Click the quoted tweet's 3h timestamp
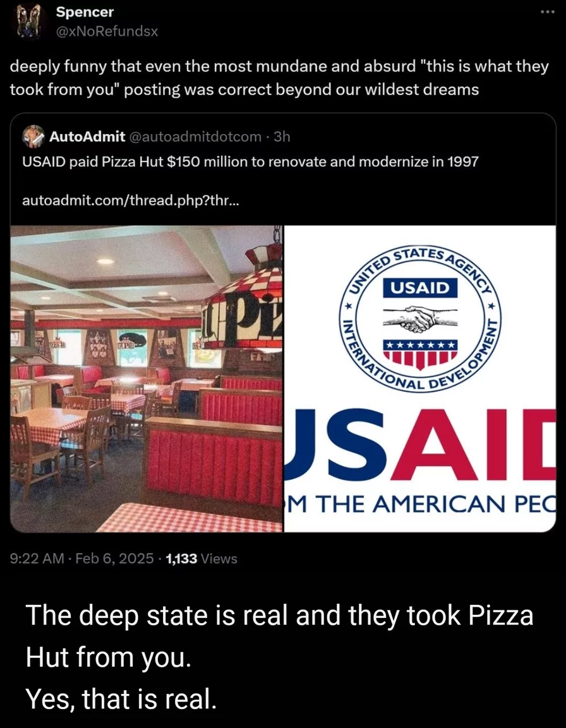The width and height of the screenshot is (566, 728). tap(282, 136)
